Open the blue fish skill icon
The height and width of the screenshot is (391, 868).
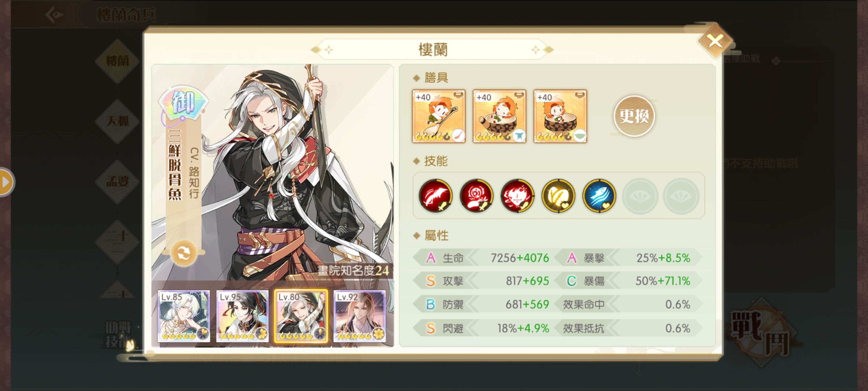(x=599, y=196)
